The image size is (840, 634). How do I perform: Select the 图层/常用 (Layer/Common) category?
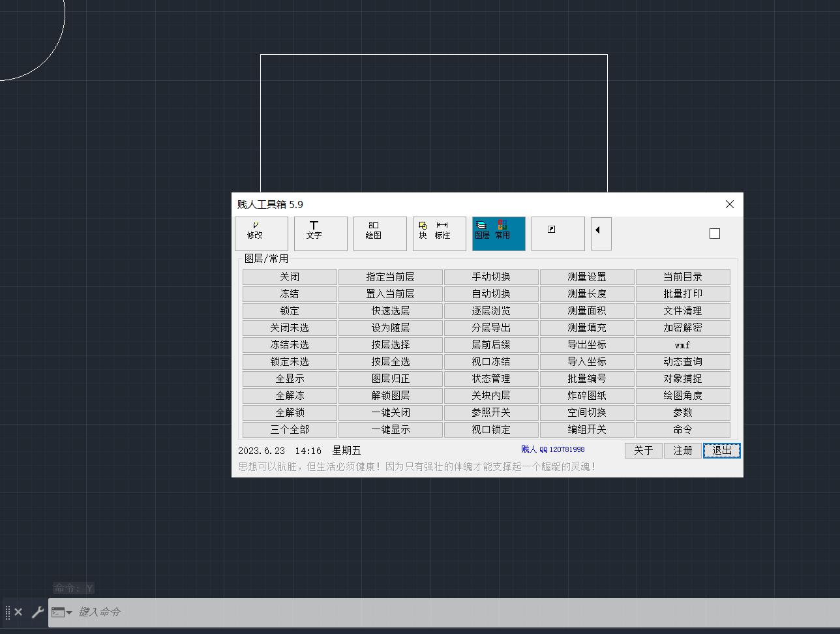(498, 234)
